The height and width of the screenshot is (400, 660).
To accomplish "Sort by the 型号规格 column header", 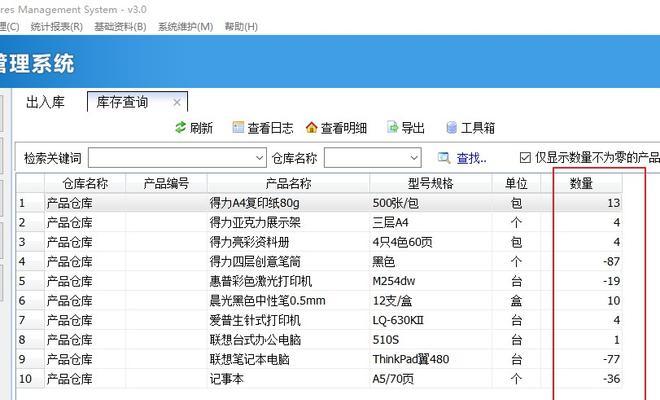I will click(431, 183).
